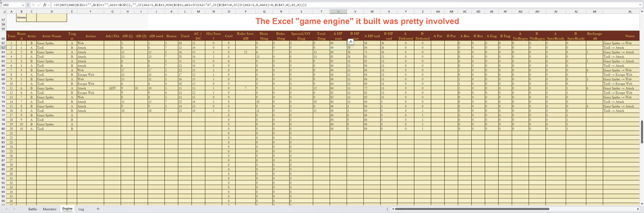Image resolution: width=644 pixels, height=213 pixels.
Task: Open the Log sheet tab
Action: [82, 209]
